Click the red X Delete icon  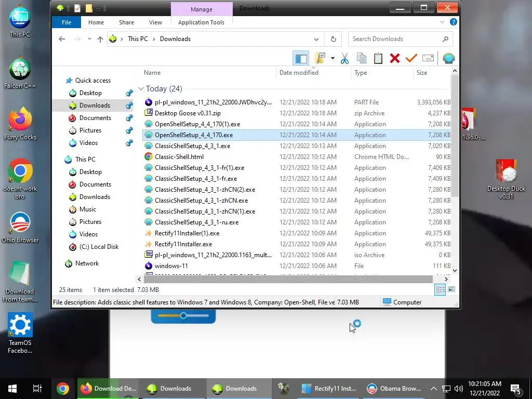pyautogui.click(x=395, y=58)
